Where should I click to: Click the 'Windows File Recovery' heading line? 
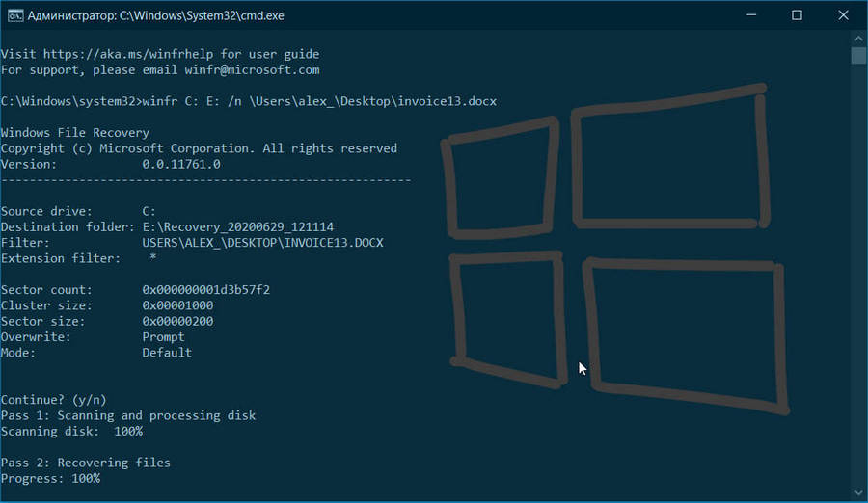click(74, 133)
